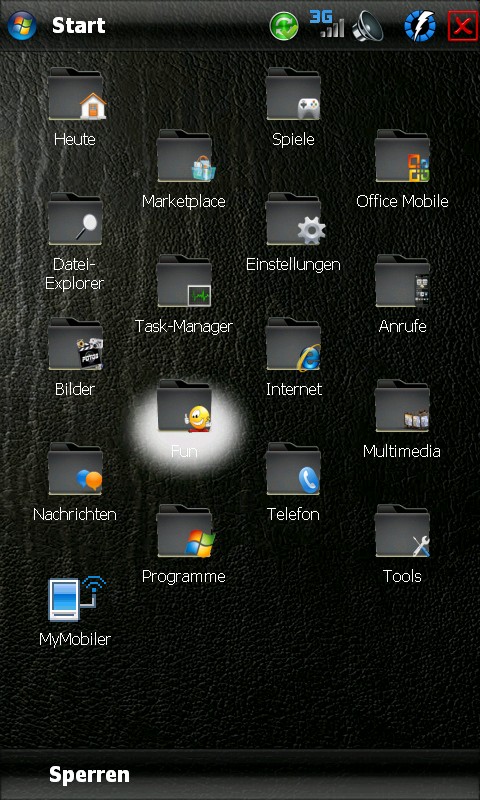Open the Tools folder
This screenshot has height=800, width=480.
(402, 531)
